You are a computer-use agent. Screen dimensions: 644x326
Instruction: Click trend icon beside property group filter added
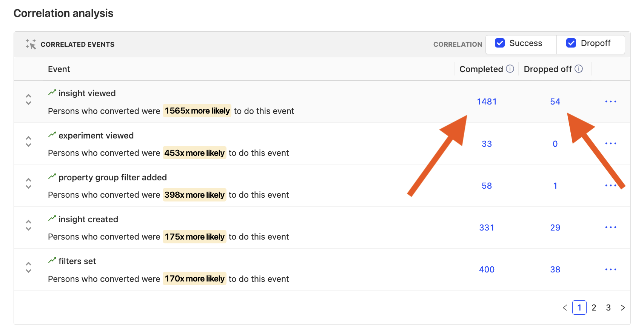pyautogui.click(x=52, y=177)
